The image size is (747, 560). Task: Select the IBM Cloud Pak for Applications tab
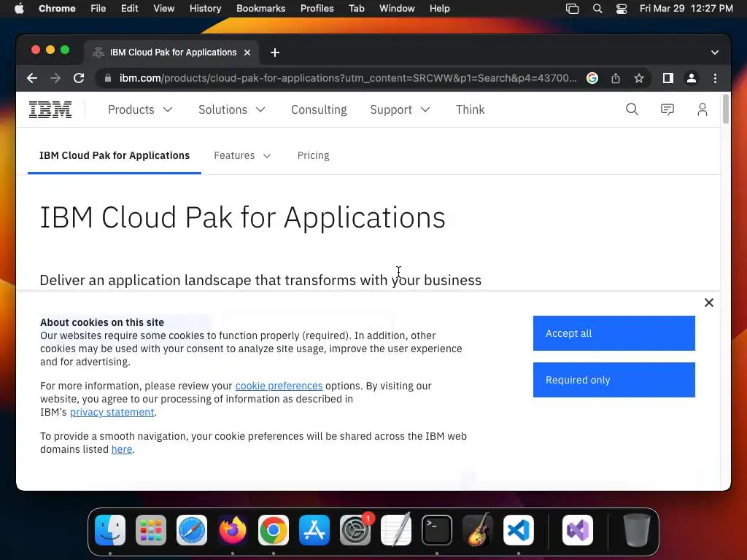(115, 156)
